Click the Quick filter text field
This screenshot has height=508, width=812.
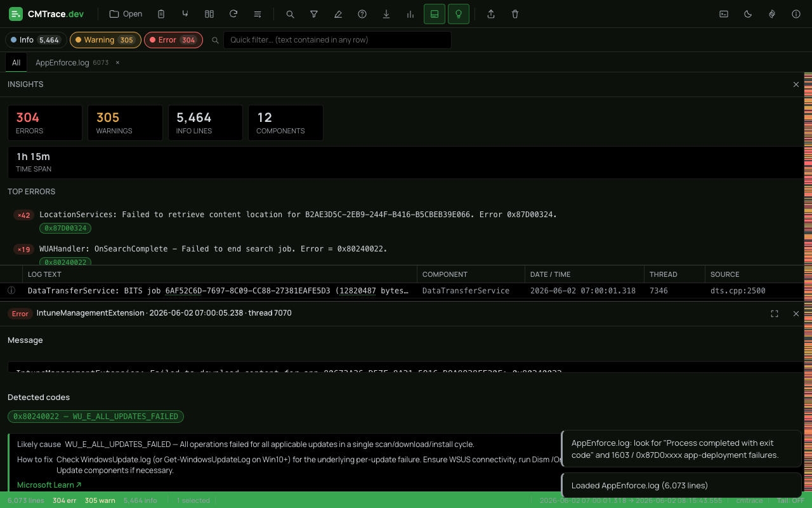pyautogui.click(x=337, y=40)
